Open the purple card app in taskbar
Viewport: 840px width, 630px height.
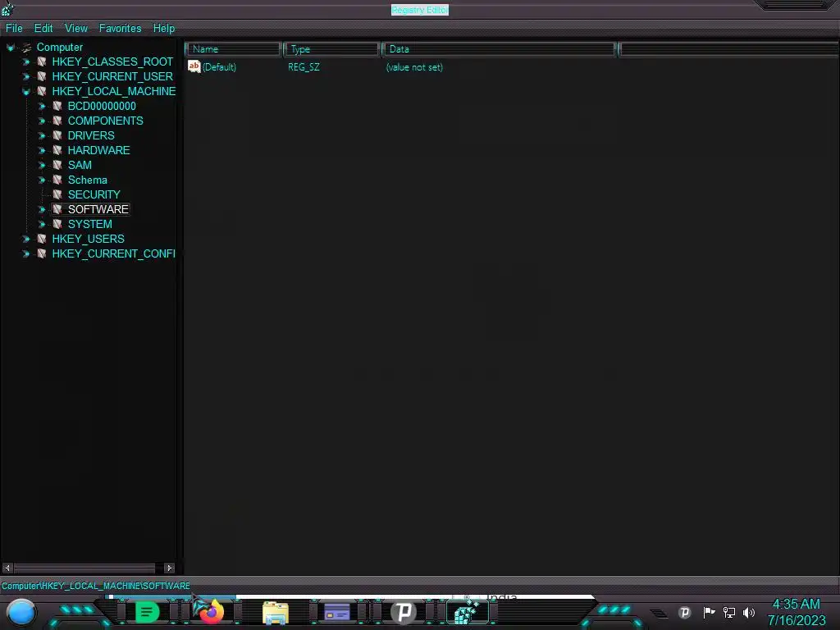337,612
